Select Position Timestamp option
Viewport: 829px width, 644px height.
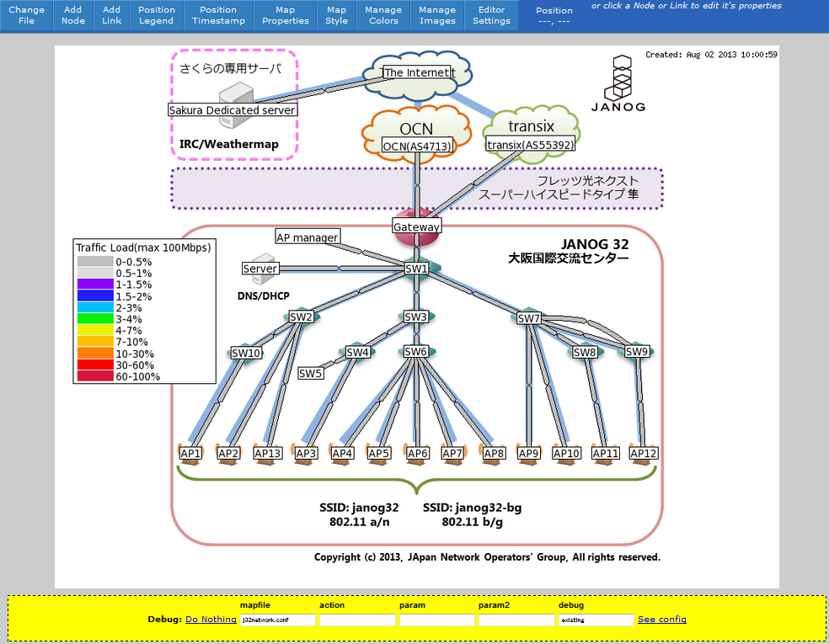(x=218, y=15)
